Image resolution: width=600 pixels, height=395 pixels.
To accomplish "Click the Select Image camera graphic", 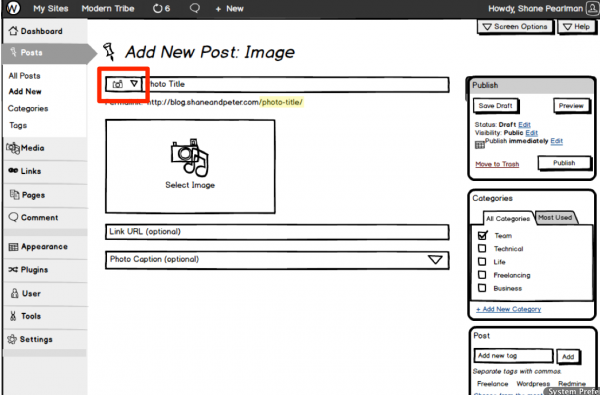I will coord(190,158).
